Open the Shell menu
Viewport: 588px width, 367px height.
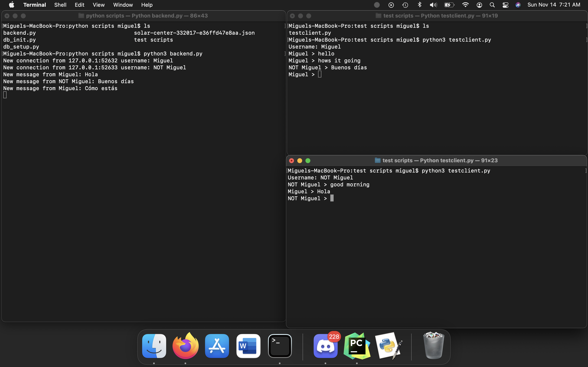[60, 5]
